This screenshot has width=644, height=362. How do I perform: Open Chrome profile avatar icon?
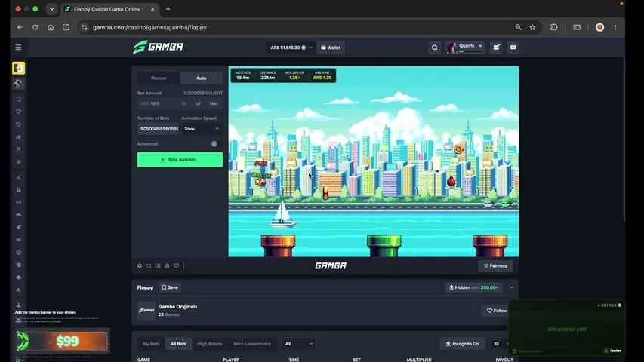point(599,27)
